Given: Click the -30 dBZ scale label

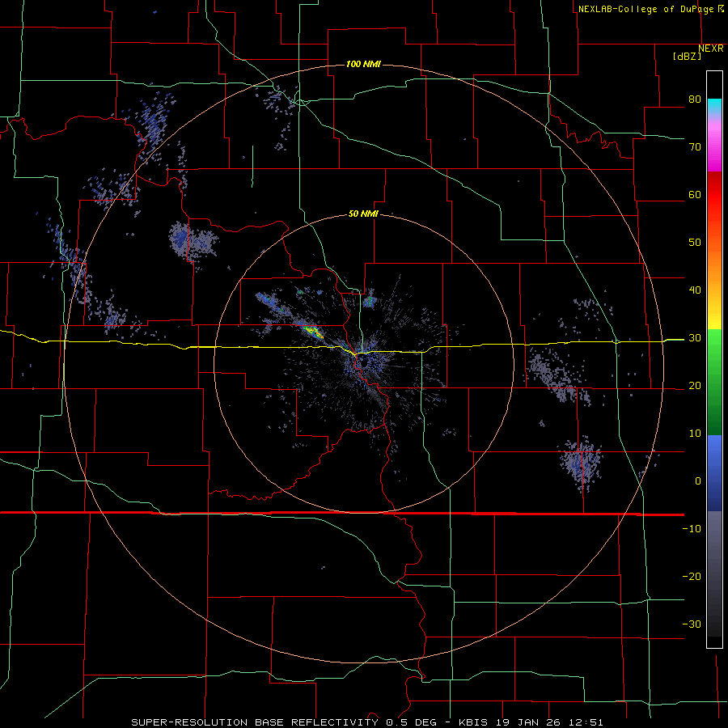Looking at the screenshot, I should [x=692, y=624].
